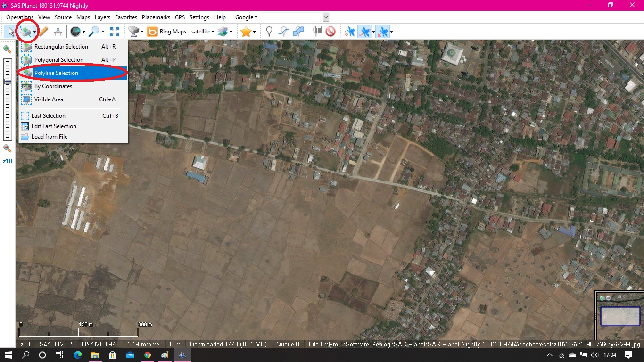Select the default cursor arrow tool
Image resolution: width=644 pixels, height=362 pixels.
pyautogui.click(x=10, y=31)
